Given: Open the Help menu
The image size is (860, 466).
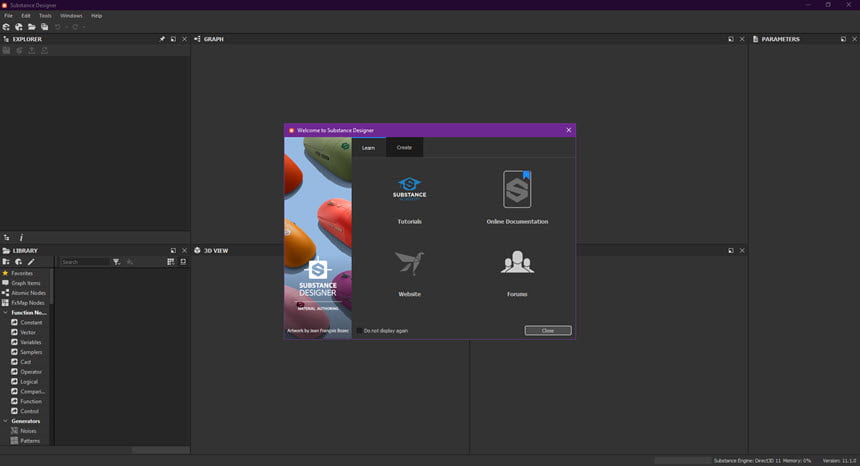Looking at the screenshot, I should (97, 16).
